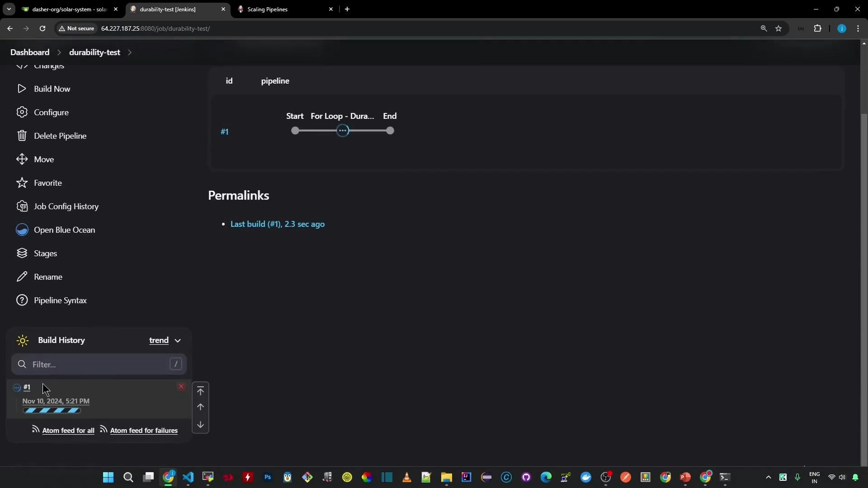Click the Stages layers icon
Viewport: 868px width, 488px height.
(x=22, y=253)
